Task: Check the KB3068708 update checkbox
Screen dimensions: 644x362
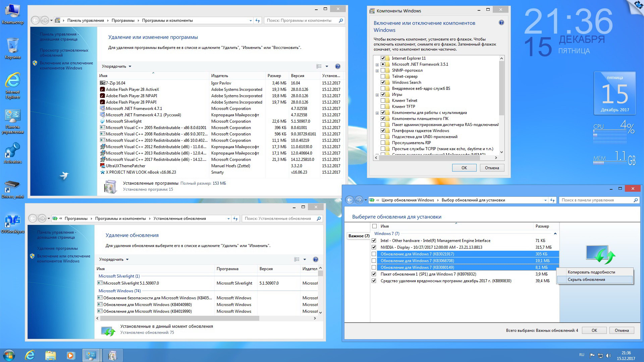Action: (x=374, y=261)
